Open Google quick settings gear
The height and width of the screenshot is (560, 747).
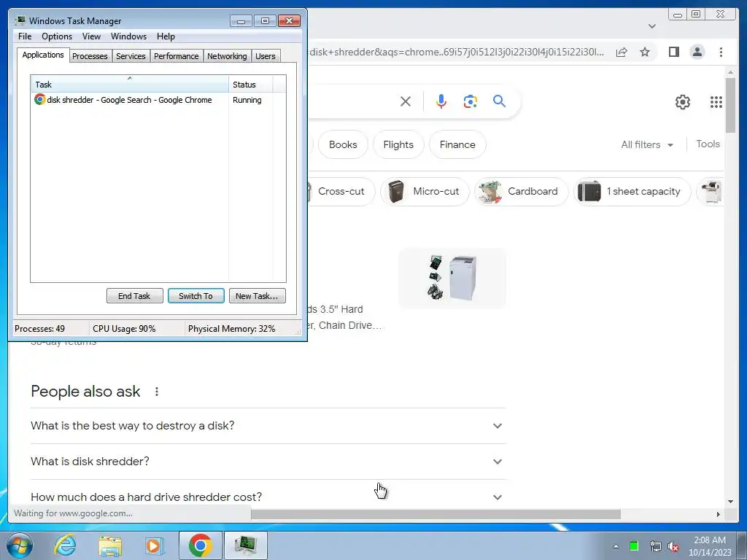[682, 102]
